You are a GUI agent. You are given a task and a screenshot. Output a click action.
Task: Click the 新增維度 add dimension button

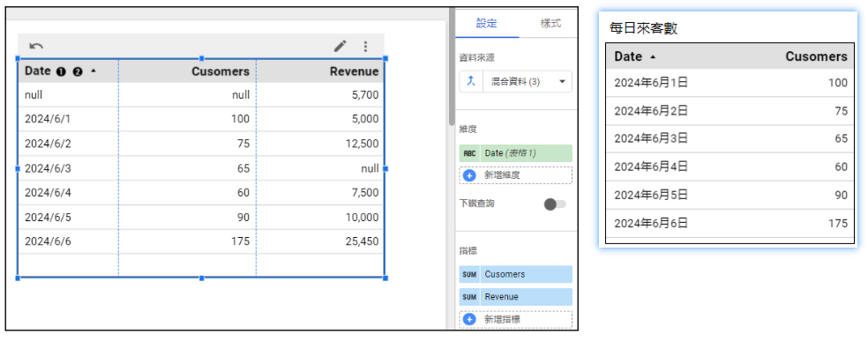(x=515, y=175)
